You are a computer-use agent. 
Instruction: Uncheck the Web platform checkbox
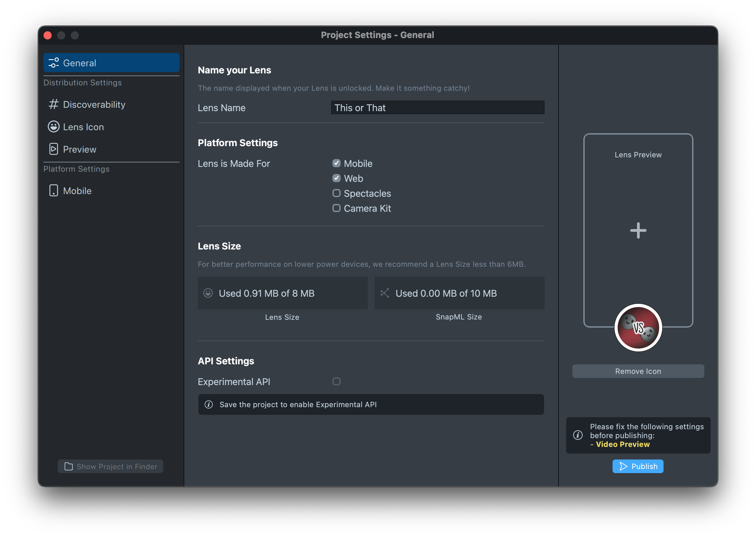(x=337, y=178)
